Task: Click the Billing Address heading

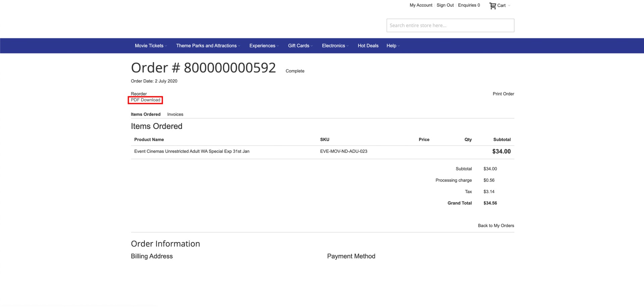Action: pos(152,256)
